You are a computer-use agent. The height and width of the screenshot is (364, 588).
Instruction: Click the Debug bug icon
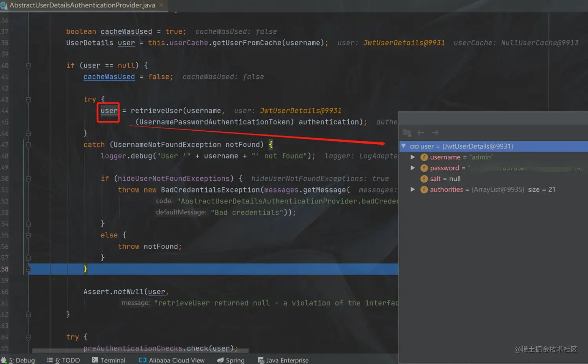click(x=4, y=360)
